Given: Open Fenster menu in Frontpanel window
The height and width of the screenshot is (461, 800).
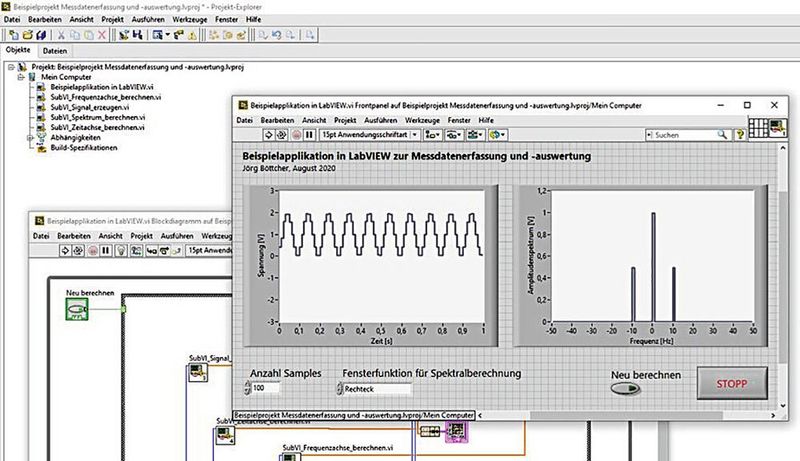Looking at the screenshot, I should coord(459,120).
